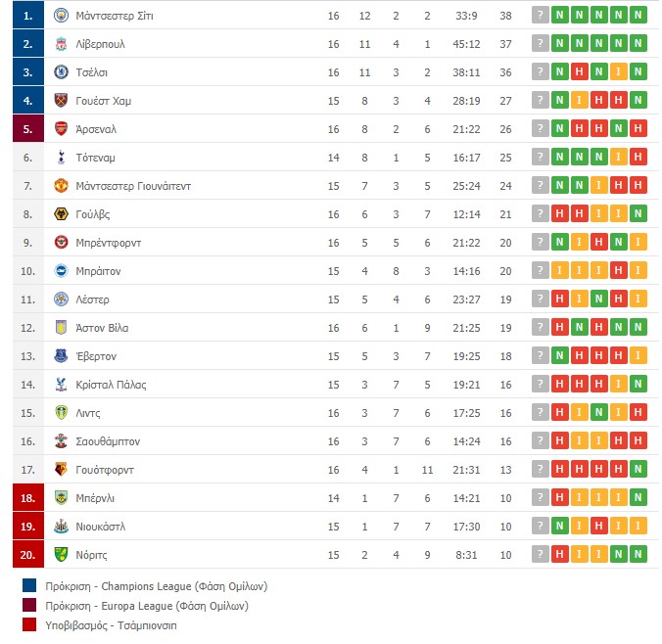662x644 pixels.
Task: Click the blue Champions League legend swatch
Action: [x=29, y=585]
